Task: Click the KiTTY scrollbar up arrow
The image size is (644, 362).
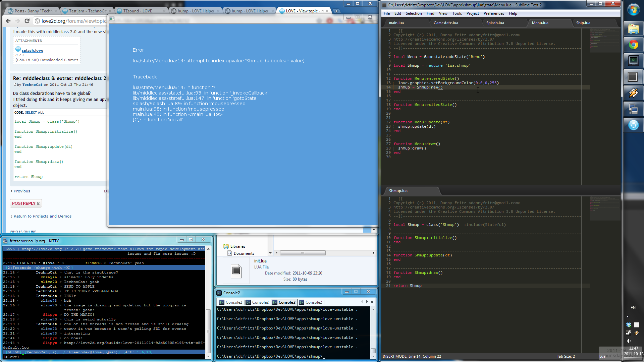Action: point(208,249)
